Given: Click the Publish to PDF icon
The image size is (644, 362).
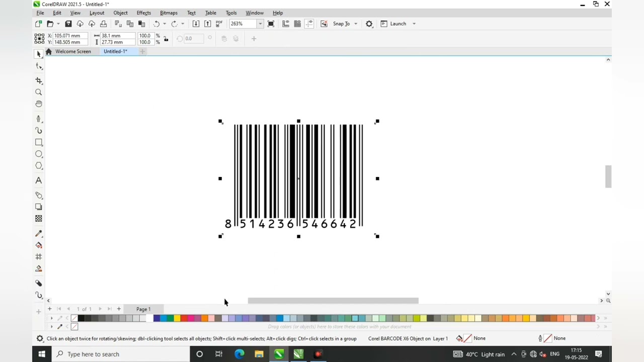Looking at the screenshot, I should click(219, 24).
